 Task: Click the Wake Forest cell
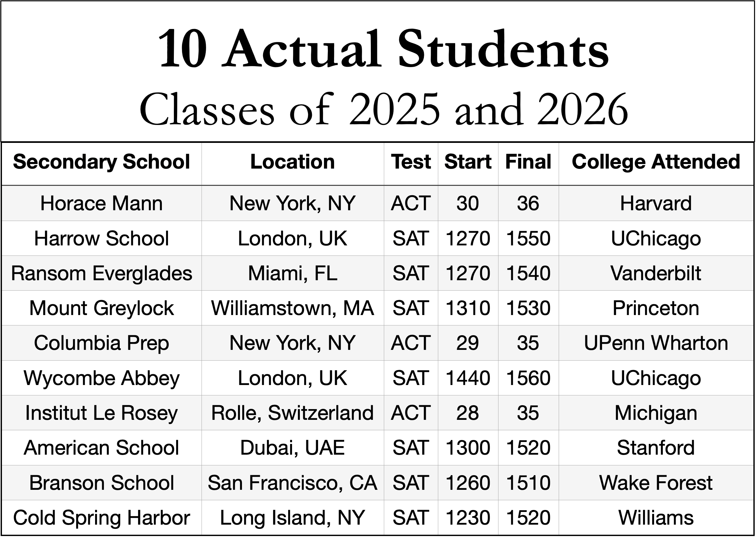(x=656, y=483)
